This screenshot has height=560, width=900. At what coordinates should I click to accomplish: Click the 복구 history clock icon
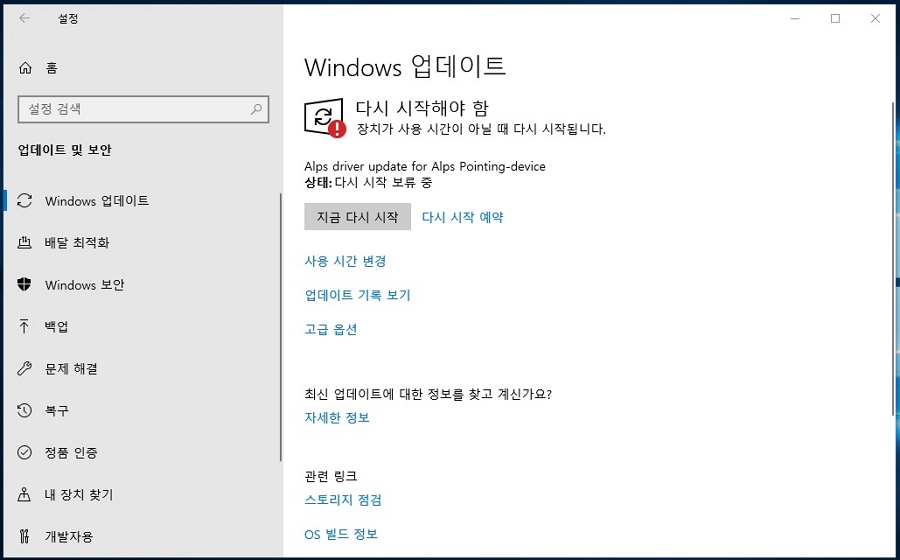pos(24,410)
